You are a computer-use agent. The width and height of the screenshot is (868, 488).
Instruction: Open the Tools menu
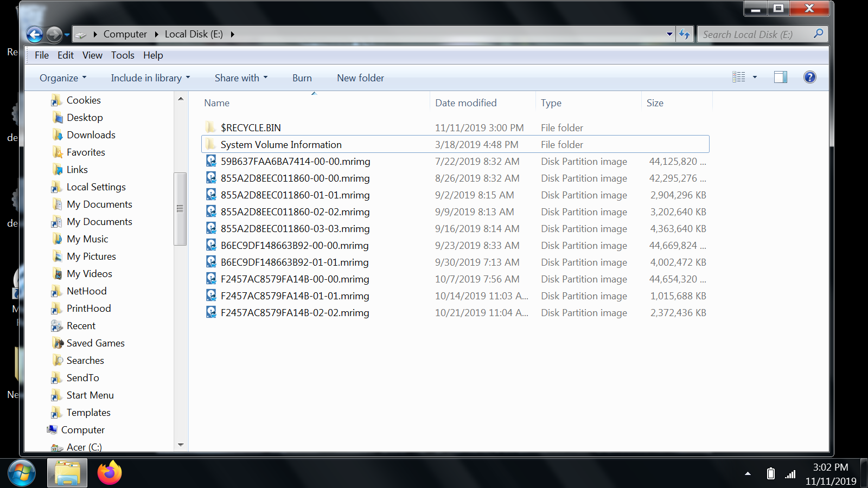coord(123,55)
